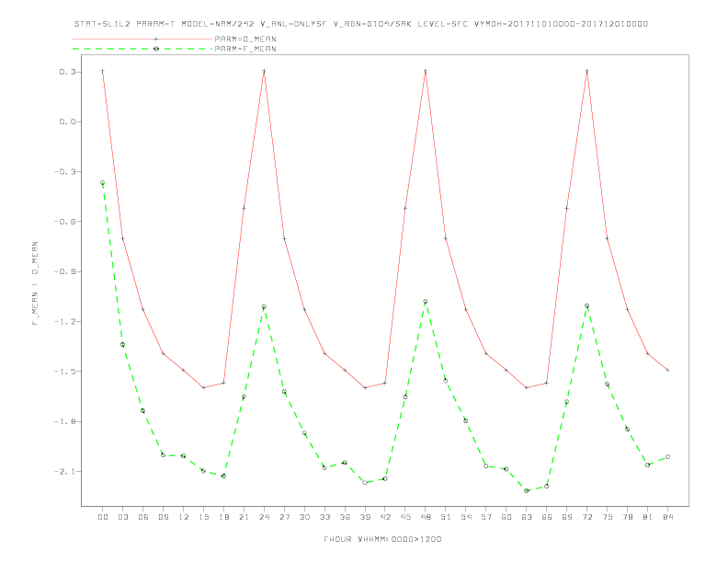Click the green F_MEAN point at hour 00
728x563 pixels.
[x=103, y=183]
